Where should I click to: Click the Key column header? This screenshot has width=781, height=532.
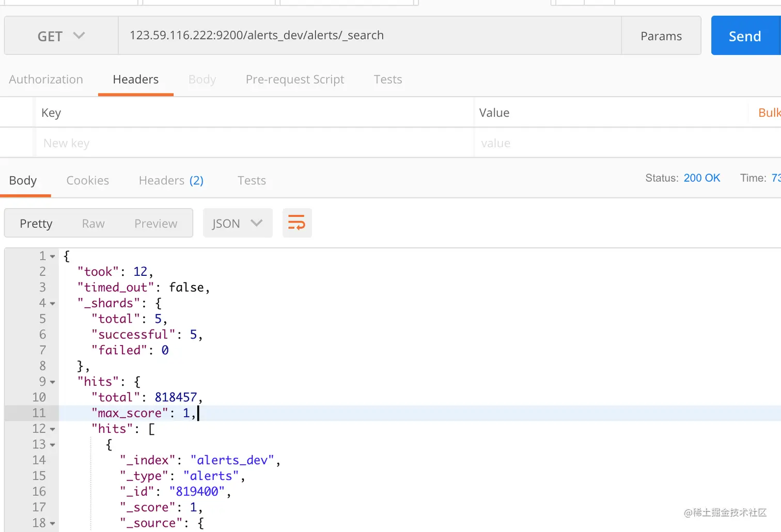tap(51, 113)
